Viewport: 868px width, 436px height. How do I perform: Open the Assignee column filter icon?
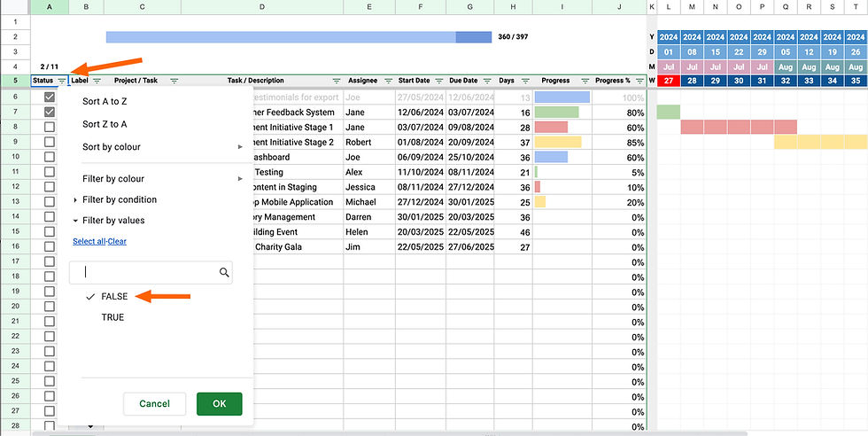(388, 81)
